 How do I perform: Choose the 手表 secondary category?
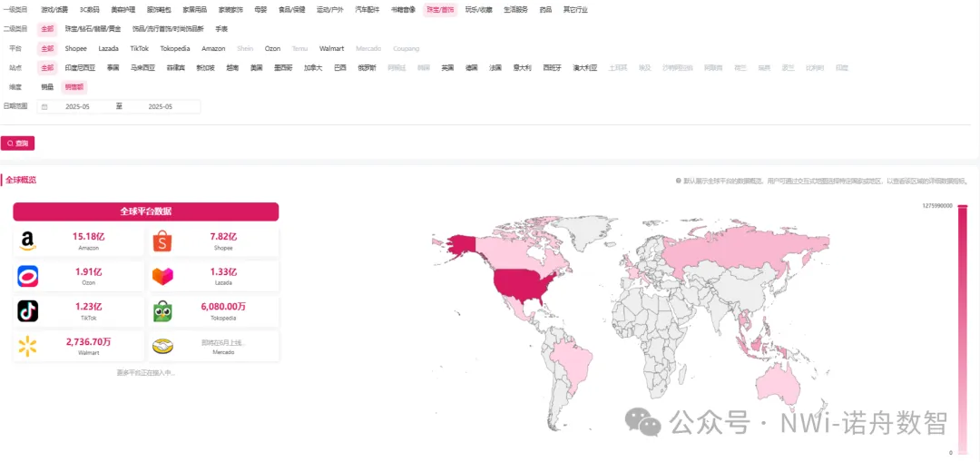221,29
